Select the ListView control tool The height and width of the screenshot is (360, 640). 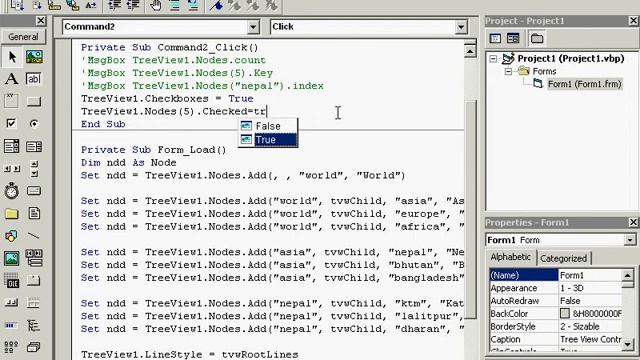point(11,347)
